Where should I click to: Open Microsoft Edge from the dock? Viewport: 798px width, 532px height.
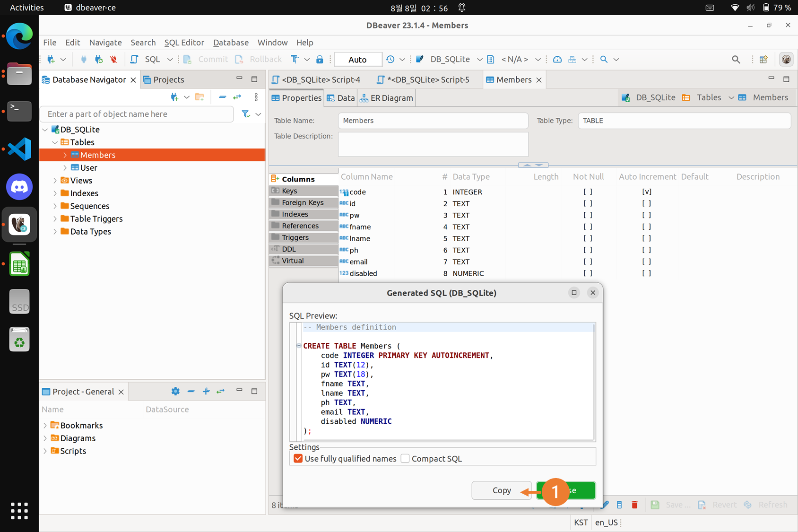tap(19, 35)
